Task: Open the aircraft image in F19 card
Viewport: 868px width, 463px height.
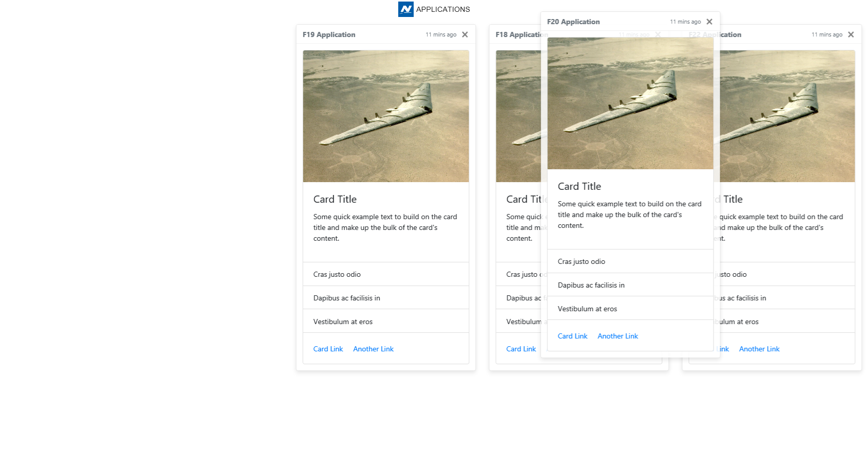Action: (x=386, y=116)
